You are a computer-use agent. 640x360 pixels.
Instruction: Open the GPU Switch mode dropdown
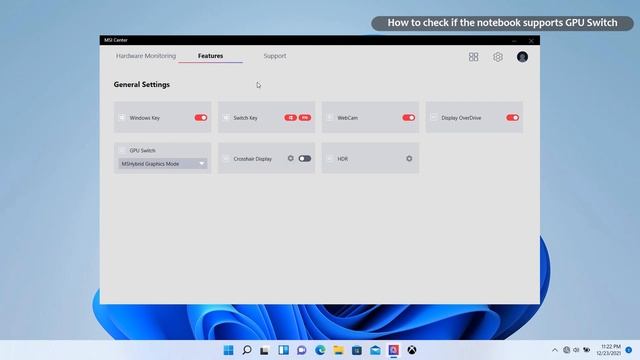[x=162, y=164]
